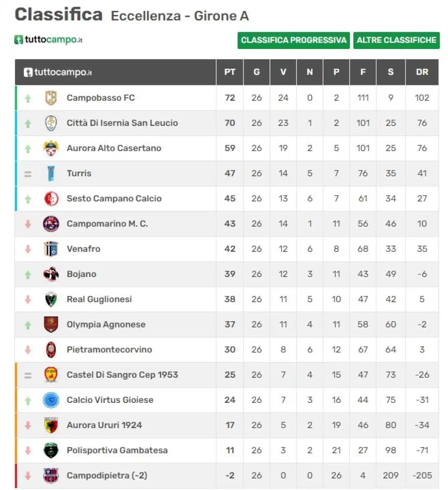448x490 pixels.
Task: Open the Città Di Isernia San Leucio team page
Action: pos(122,123)
